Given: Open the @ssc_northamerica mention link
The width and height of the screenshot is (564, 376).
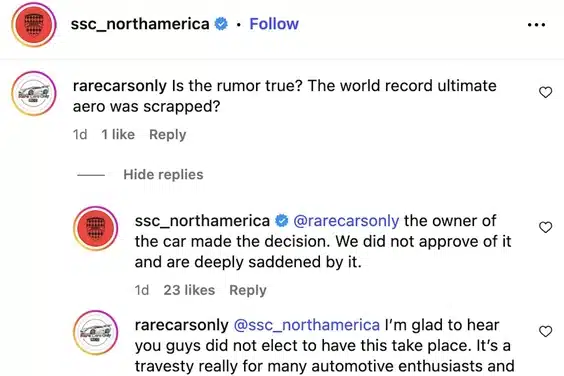Looking at the screenshot, I should 307,325.
